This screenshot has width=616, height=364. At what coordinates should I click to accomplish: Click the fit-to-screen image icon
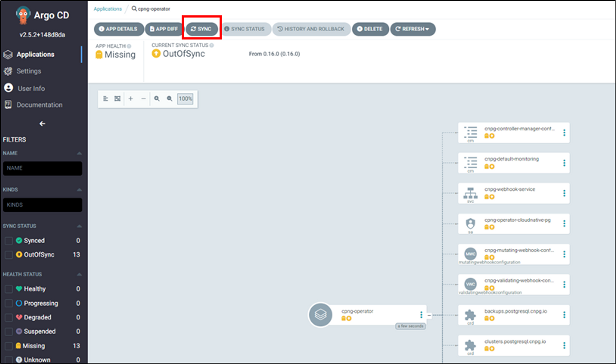coord(117,99)
